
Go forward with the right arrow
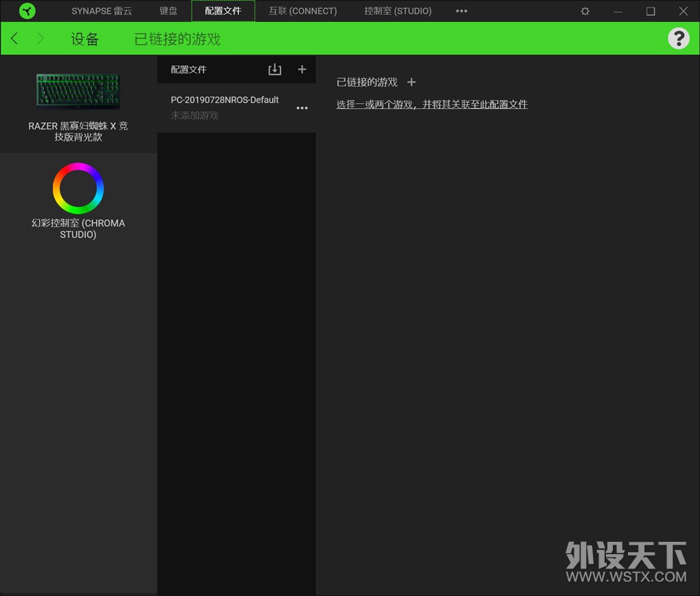coord(40,38)
